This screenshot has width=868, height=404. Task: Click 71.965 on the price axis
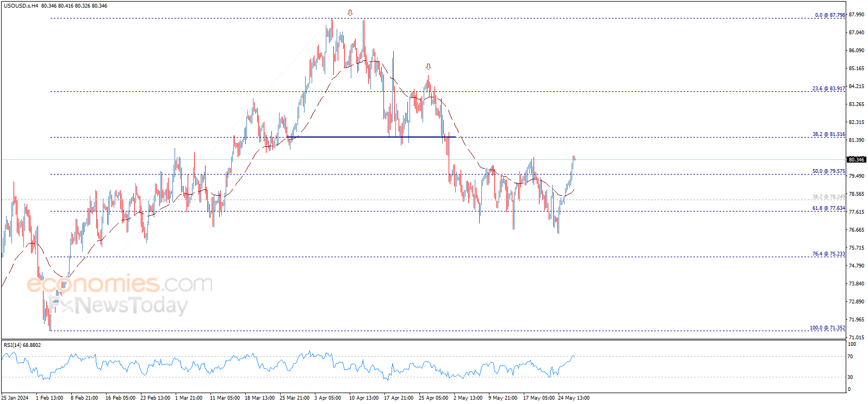point(856,320)
